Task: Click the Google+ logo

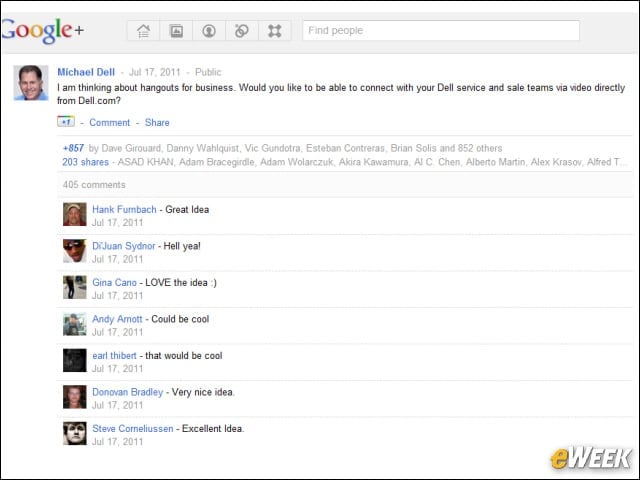Action: click(42, 30)
